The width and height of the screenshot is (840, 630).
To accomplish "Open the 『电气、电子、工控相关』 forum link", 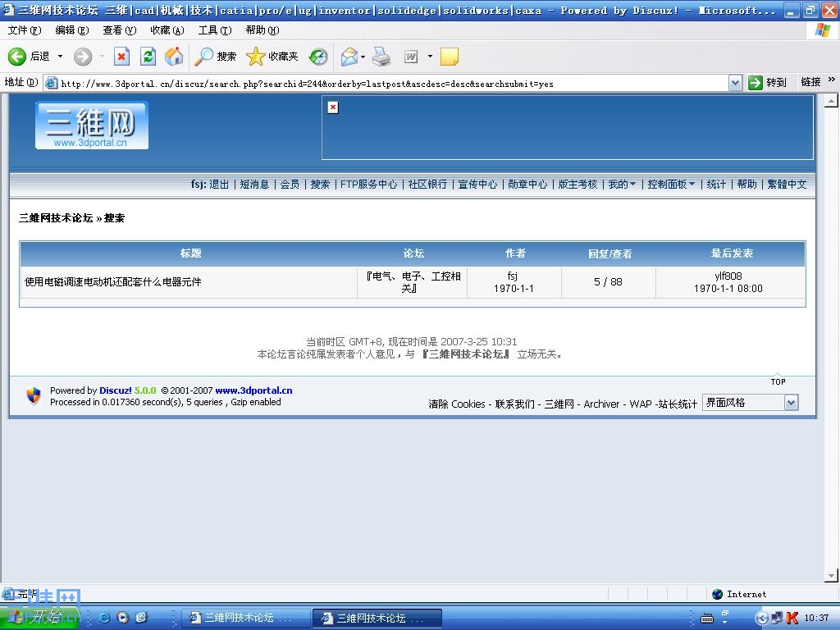I will (x=413, y=282).
